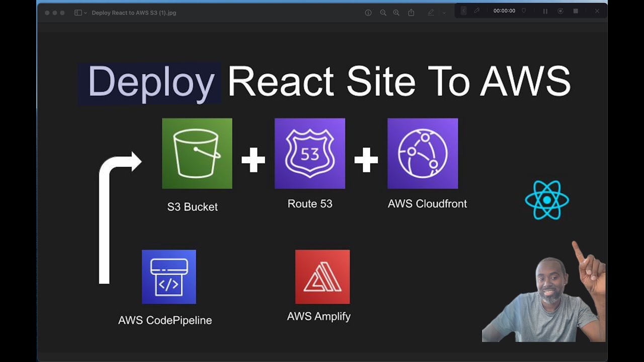Click the AWS Cloudfront label text

(x=427, y=204)
